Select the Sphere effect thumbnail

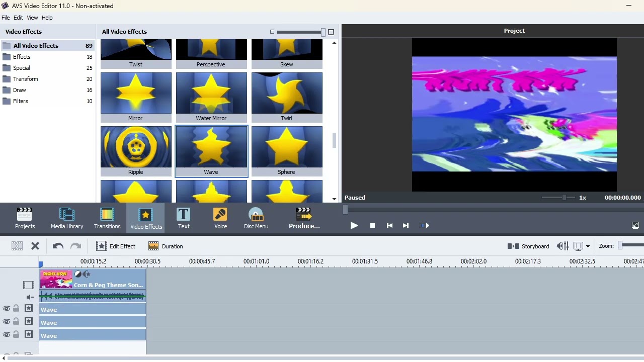[287, 151]
